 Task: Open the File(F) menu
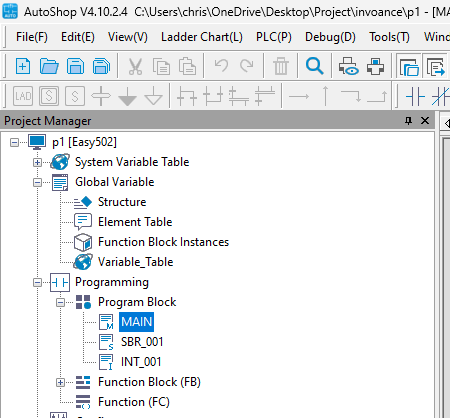click(x=32, y=37)
